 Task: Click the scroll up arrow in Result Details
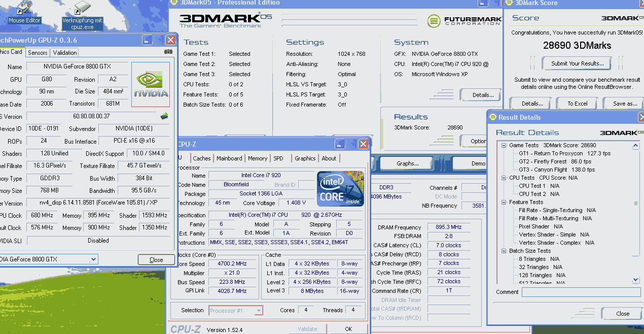pos(636,146)
